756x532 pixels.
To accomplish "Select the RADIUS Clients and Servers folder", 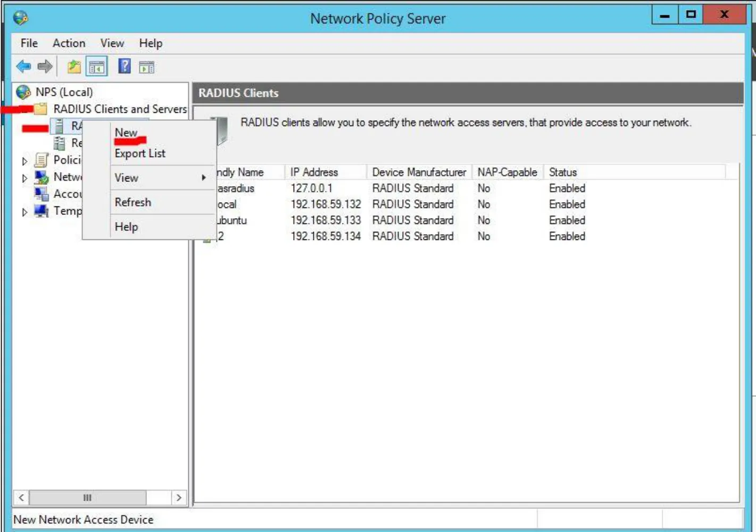I will click(x=111, y=109).
